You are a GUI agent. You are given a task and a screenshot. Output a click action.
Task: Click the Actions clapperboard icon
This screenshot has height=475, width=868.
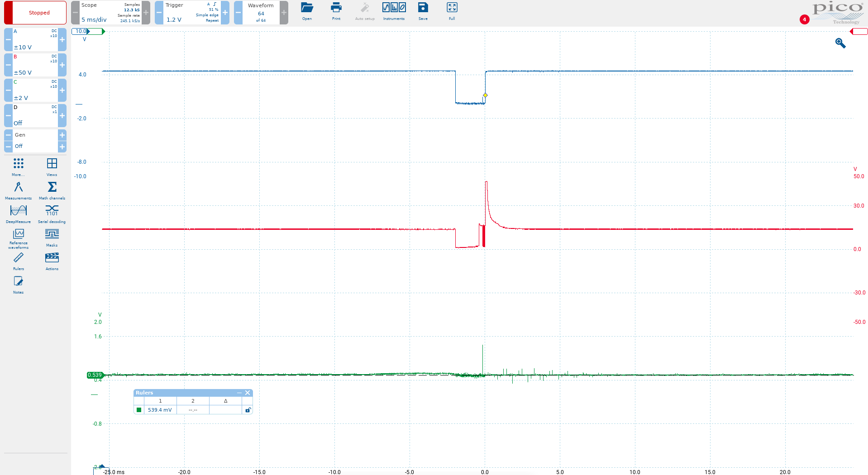pyautogui.click(x=52, y=261)
